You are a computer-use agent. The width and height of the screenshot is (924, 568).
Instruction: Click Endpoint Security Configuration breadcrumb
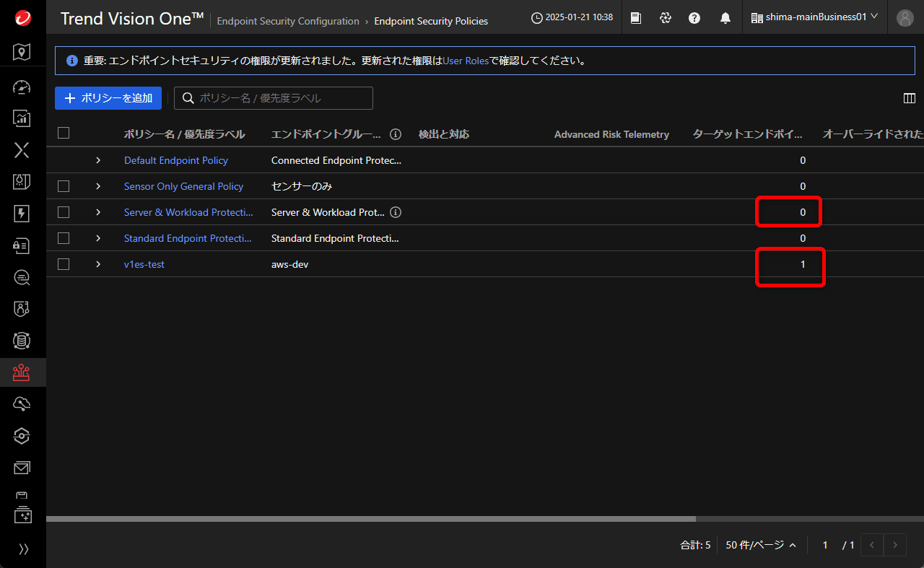tap(288, 21)
